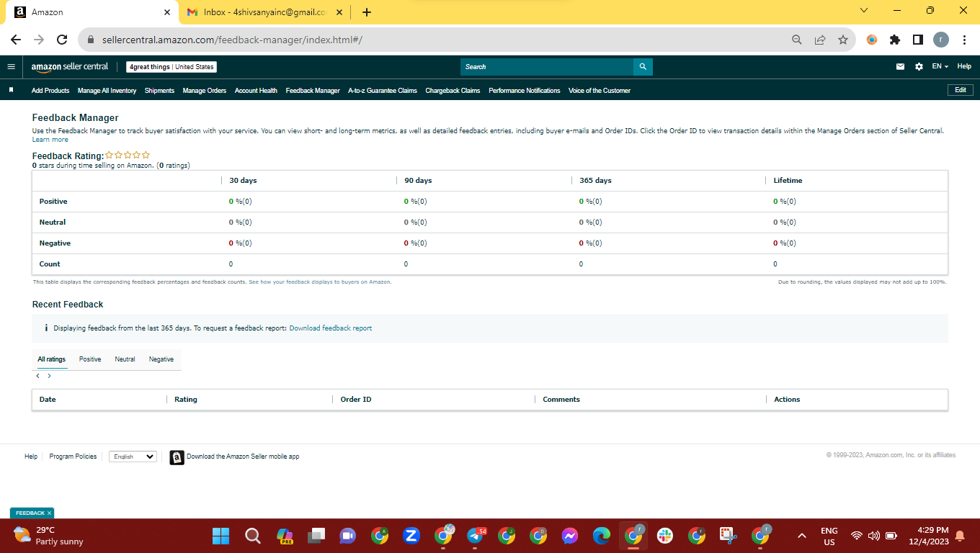Open the hamburger navigation menu

click(x=11, y=67)
